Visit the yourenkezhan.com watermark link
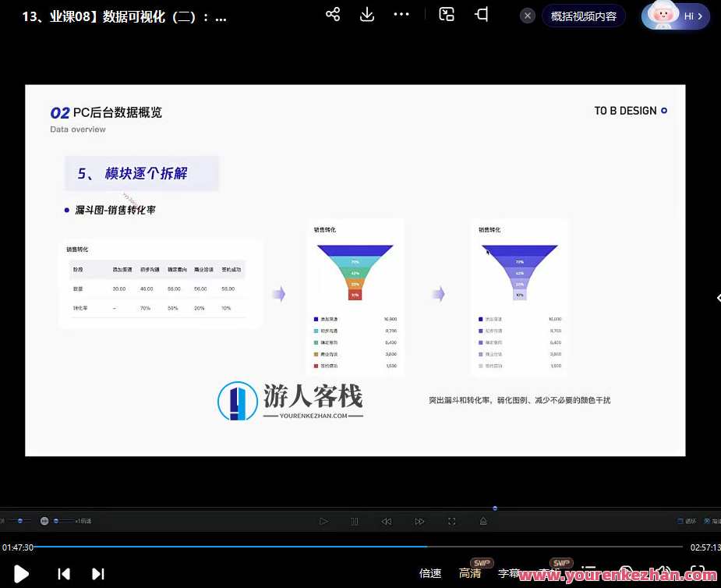The image size is (721, 588). click(x=620, y=576)
